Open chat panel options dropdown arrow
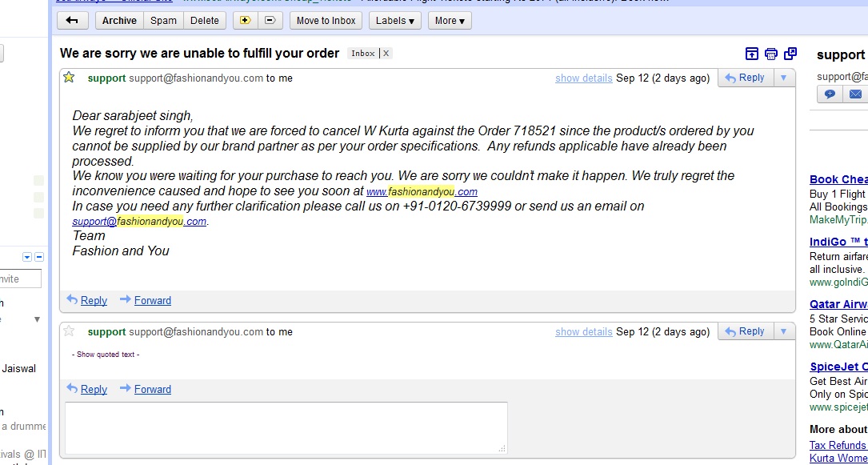Viewport: 868px width, 465px height. (27, 257)
